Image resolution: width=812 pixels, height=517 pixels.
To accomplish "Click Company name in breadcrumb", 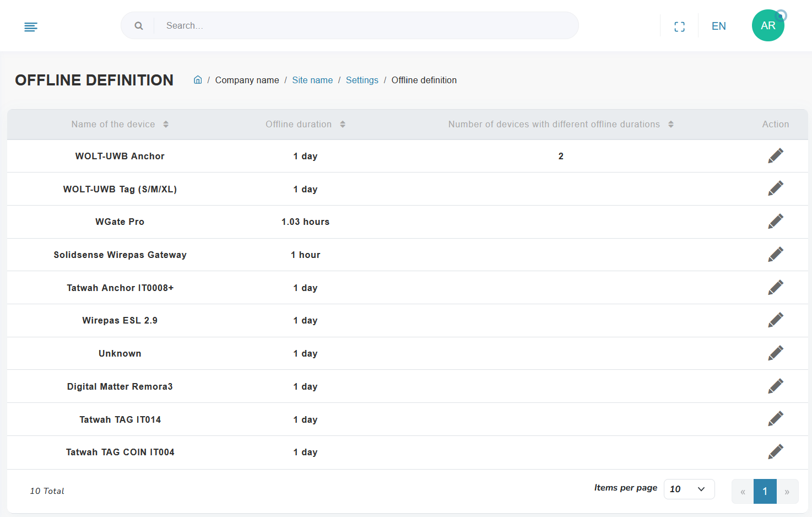I will 247,80.
